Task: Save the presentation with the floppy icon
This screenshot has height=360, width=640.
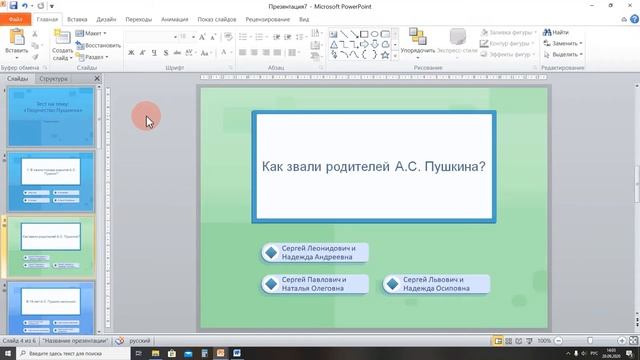Action: click(x=13, y=5)
